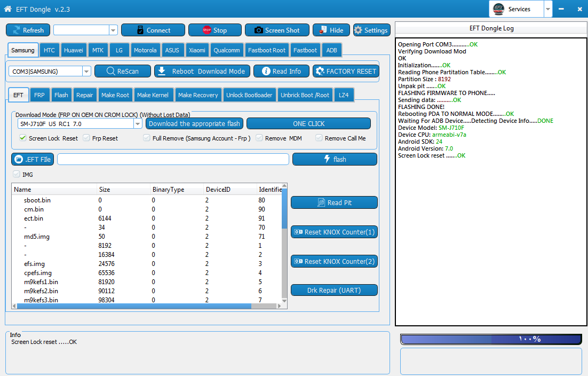Click the .EFT file path input field
This screenshot has width=588, height=376.
pyautogui.click(x=173, y=159)
